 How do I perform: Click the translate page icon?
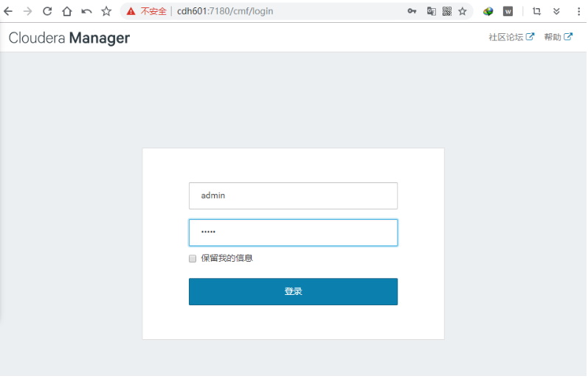tap(432, 11)
